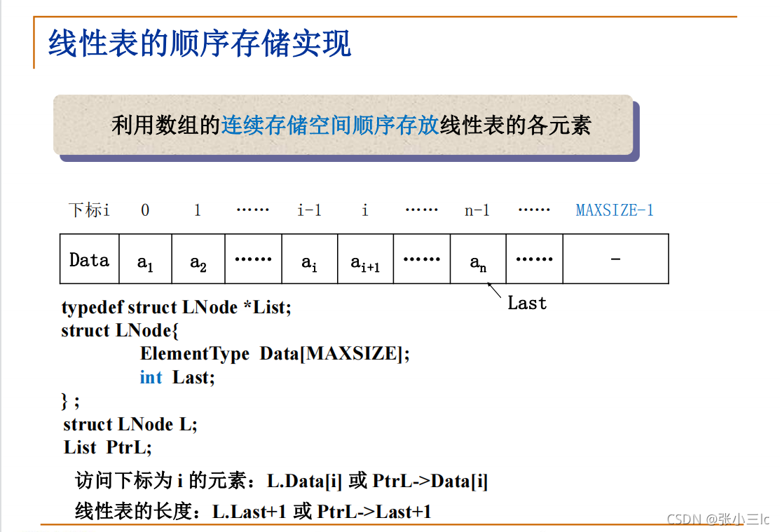The image size is (780, 532).
Task: Click the line List PtrL;
Action: 107,447
